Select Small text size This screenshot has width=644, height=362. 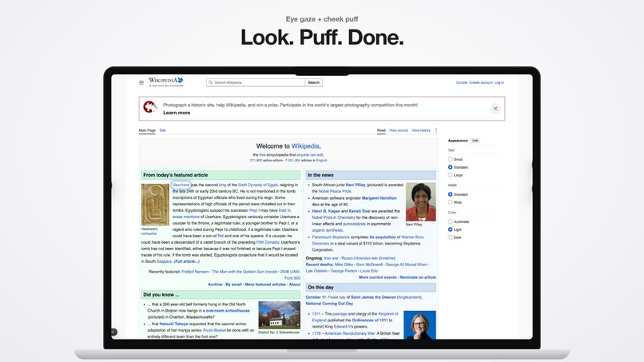(x=450, y=159)
